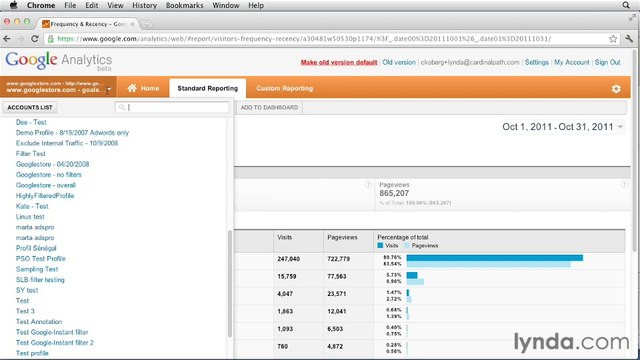Open the date range dropdown Oct 2011
The height and width of the screenshot is (360, 640).
click(563, 127)
